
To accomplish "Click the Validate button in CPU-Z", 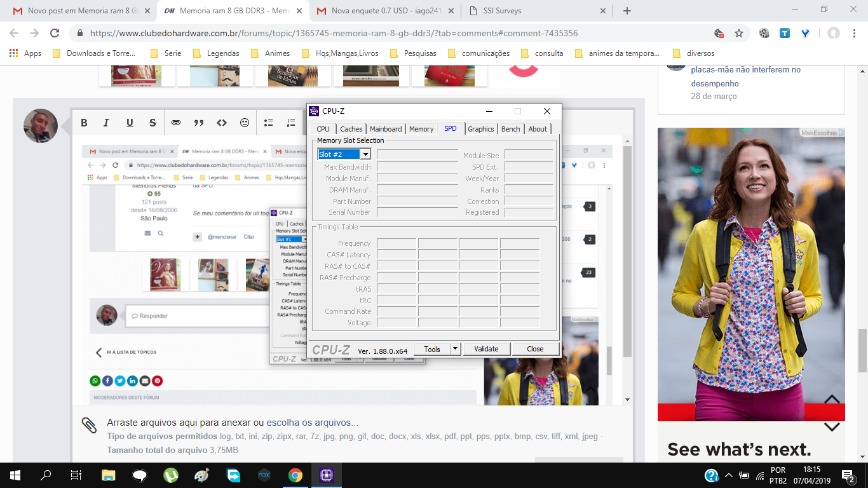I will [486, 349].
